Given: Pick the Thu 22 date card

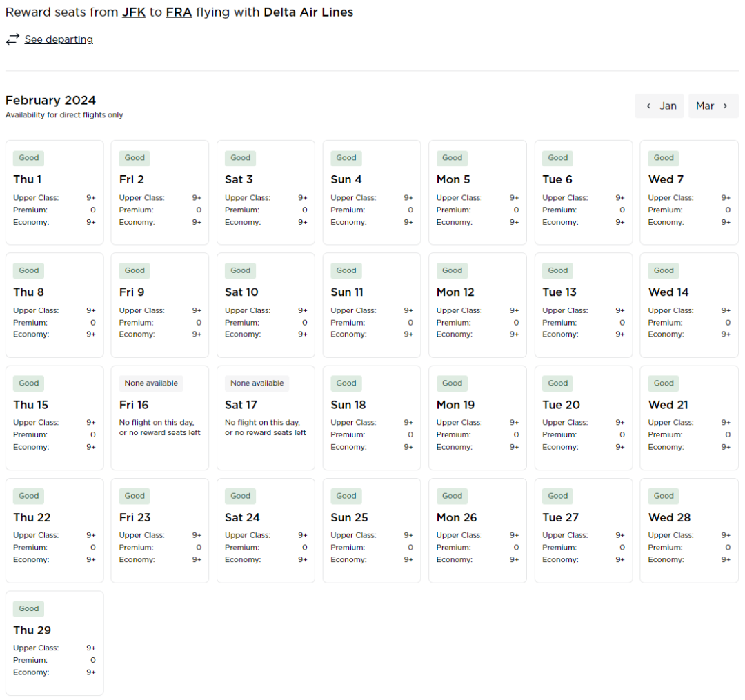Looking at the screenshot, I should (x=54, y=530).
